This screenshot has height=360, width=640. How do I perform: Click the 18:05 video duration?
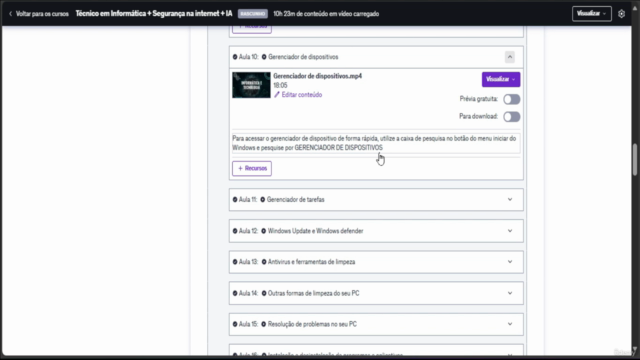click(x=280, y=85)
